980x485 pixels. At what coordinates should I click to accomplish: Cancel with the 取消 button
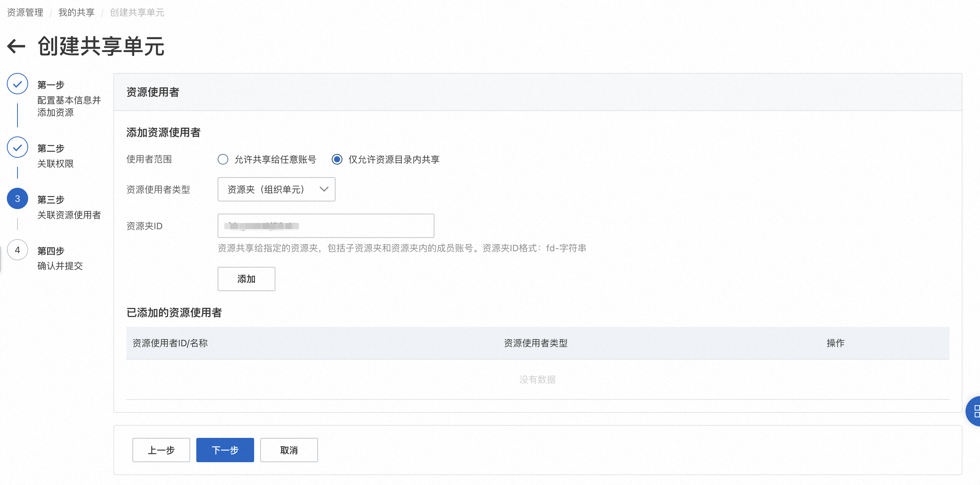tap(289, 450)
